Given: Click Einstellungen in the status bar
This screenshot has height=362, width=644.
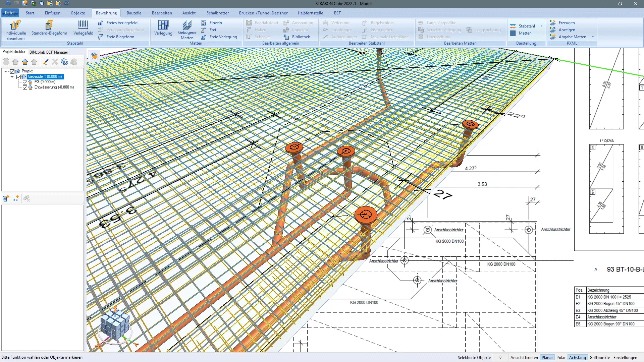Looking at the screenshot, I should pyautogui.click(x=625, y=358).
